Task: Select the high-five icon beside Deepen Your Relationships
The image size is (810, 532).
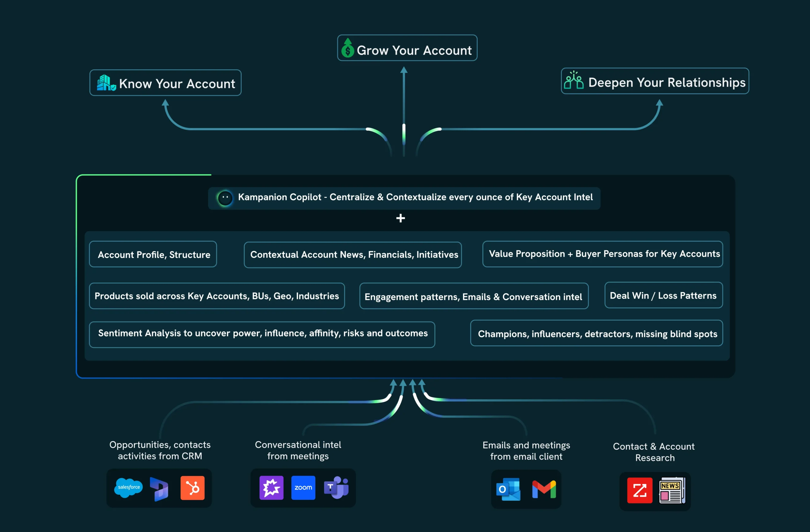Action: pyautogui.click(x=575, y=81)
